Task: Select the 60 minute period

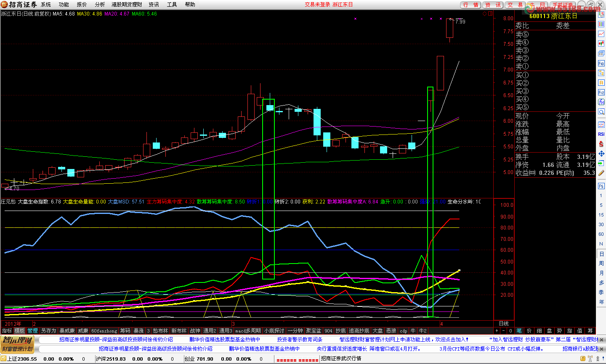Action: click(x=601, y=234)
